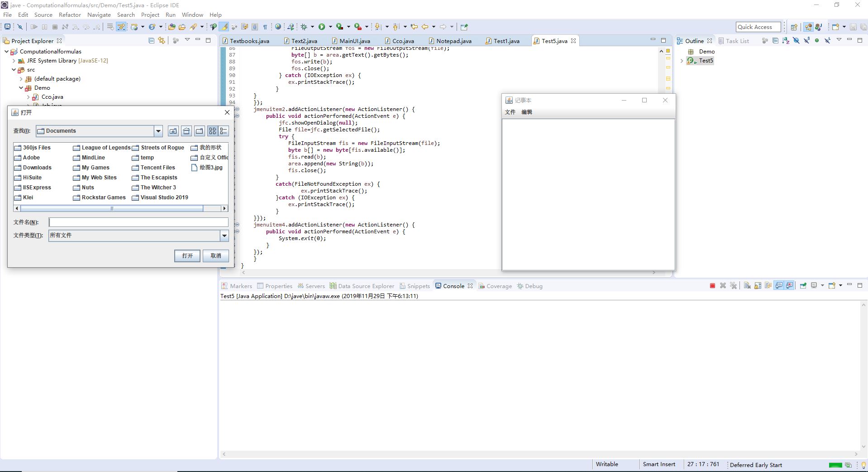Toggle Hide Fields filter in Outline panel
The height and width of the screenshot is (472, 868).
tap(796, 41)
